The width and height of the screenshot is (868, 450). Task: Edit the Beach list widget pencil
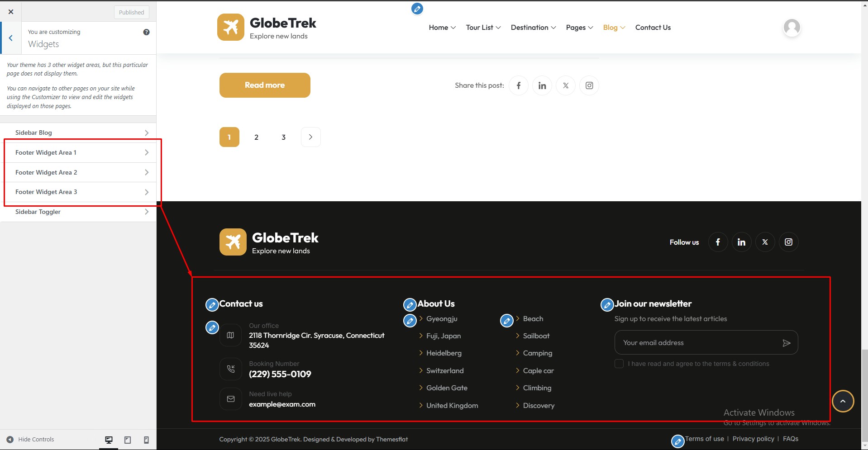pyautogui.click(x=507, y=321)
